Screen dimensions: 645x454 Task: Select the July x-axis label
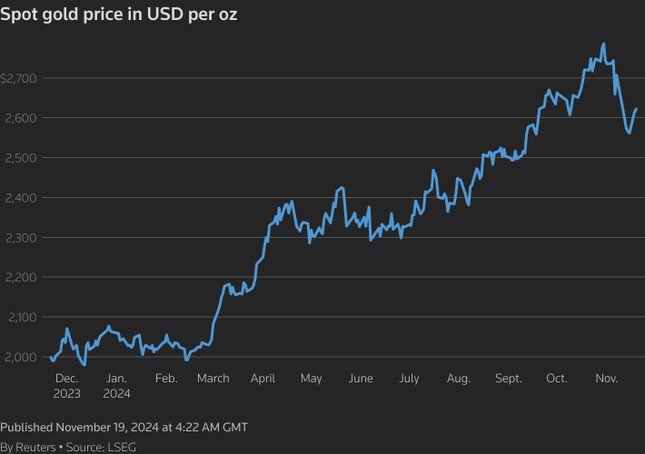[409, 379]
